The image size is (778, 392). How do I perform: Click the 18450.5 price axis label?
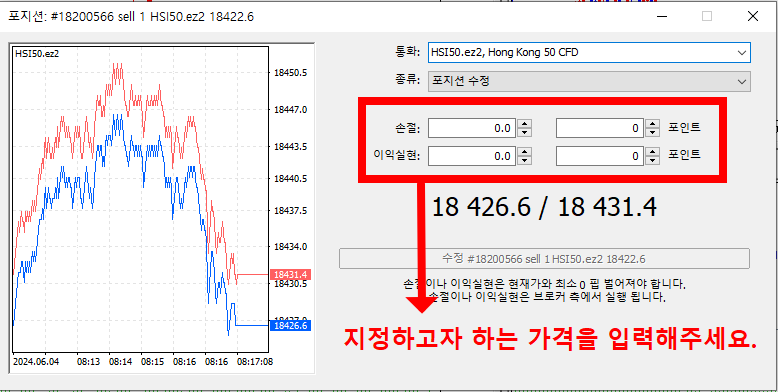tap(290, 72)
